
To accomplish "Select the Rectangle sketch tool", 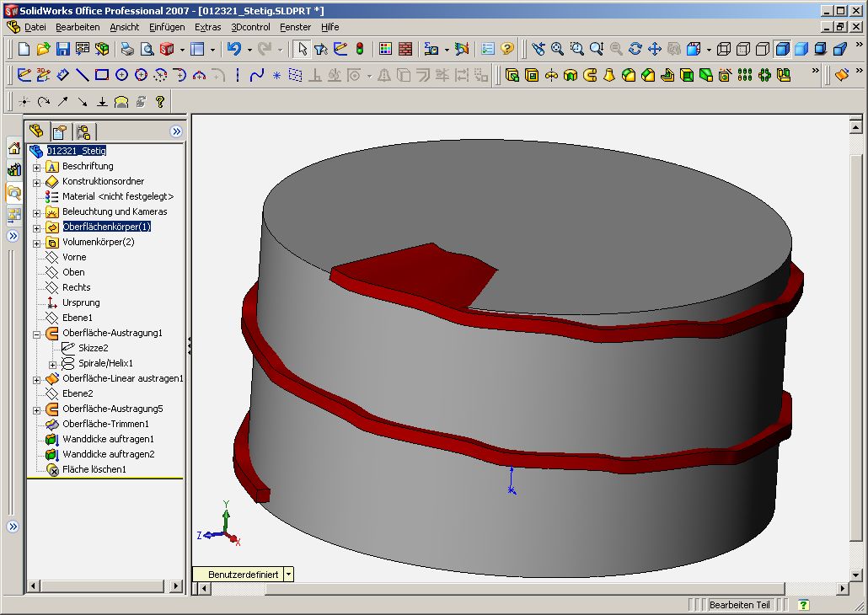I will (x=102, y=75).
